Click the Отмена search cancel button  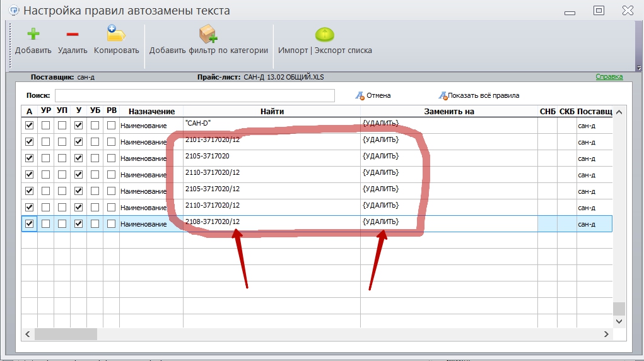tap(373, 95)
